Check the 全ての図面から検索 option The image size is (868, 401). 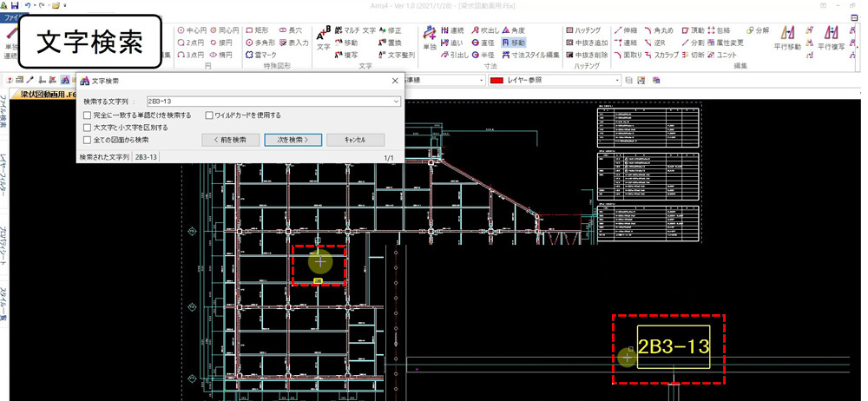87,140
